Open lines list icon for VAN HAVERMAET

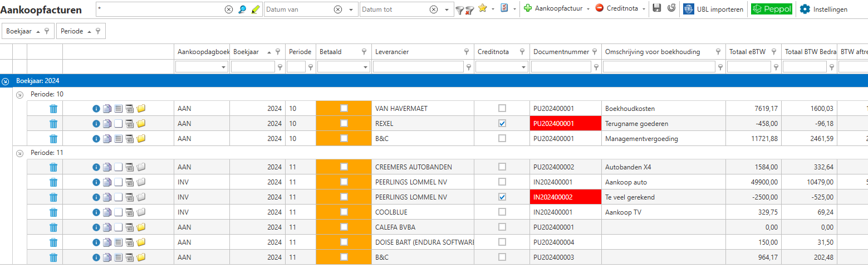[118, 109]
